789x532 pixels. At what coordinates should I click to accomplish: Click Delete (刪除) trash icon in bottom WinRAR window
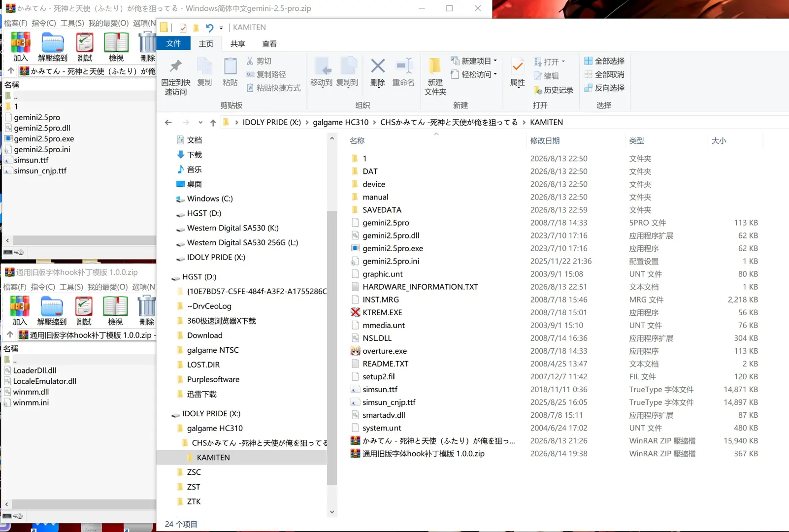pyautogui.click(x=146, y=311)
